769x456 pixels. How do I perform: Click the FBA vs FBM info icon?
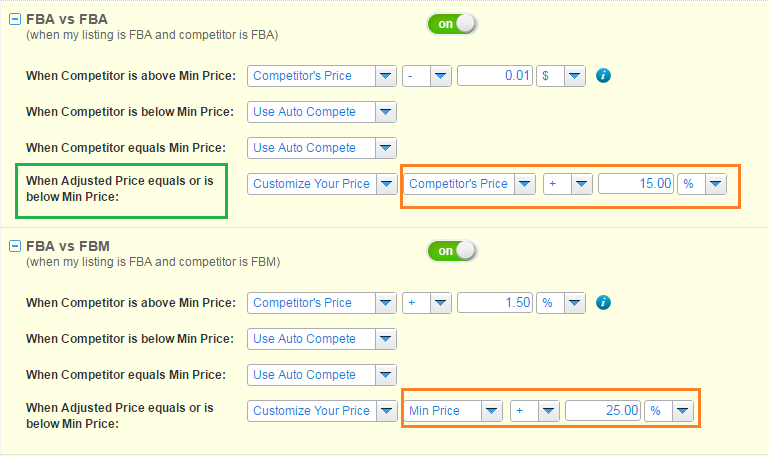click(604, 302)
